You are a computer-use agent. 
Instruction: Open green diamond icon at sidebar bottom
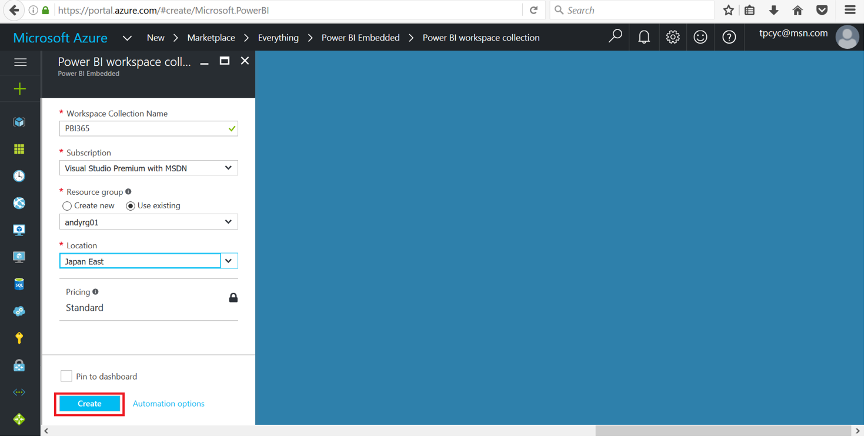[19, 419]
